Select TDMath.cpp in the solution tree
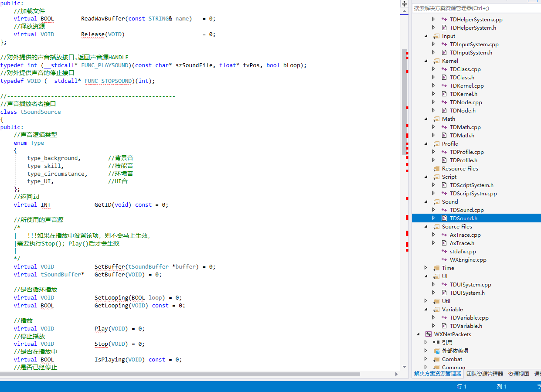This screenshot has width=541, height=392. point(465,127)
